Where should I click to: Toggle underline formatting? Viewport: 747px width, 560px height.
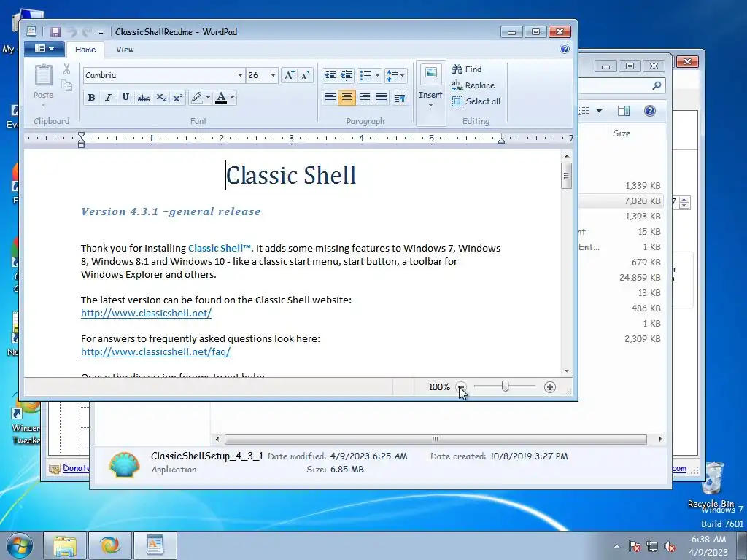point(125,98)
